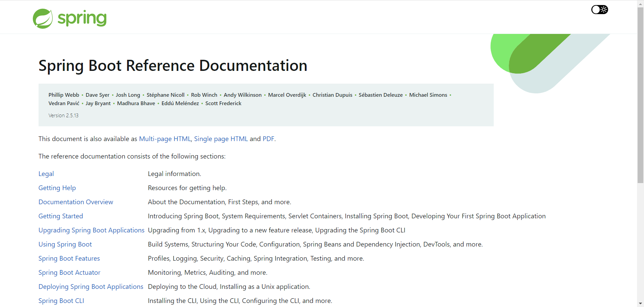The height and width of the screenshot is (307, 644).
Task: Click 'The reference documentation consists' sentence
Action: pos(132,156)
